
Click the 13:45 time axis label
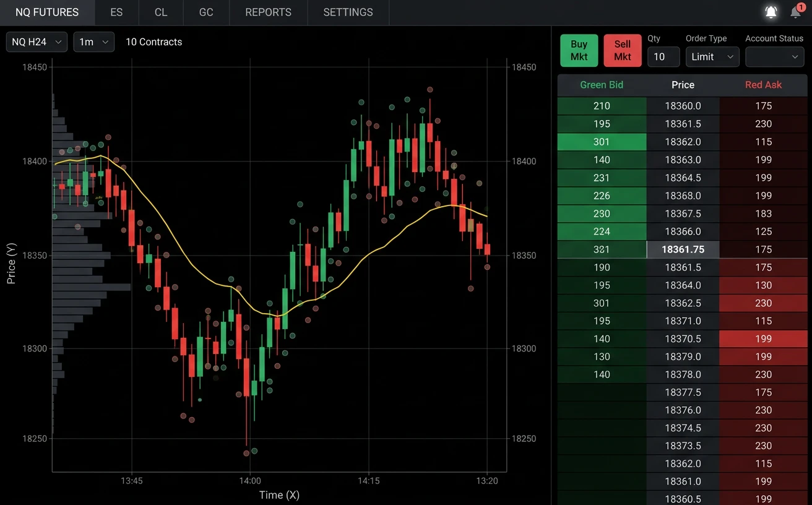(132, 481)
